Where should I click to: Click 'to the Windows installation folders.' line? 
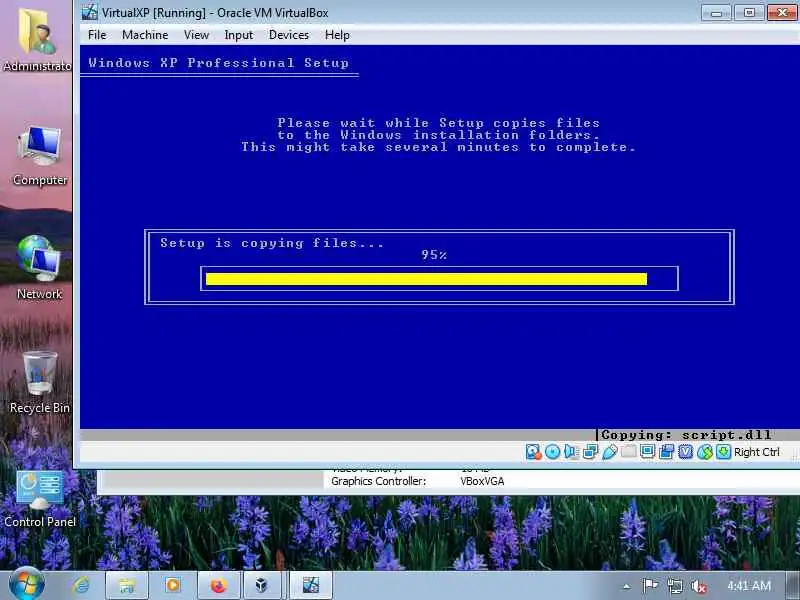[x=439, y=135]
